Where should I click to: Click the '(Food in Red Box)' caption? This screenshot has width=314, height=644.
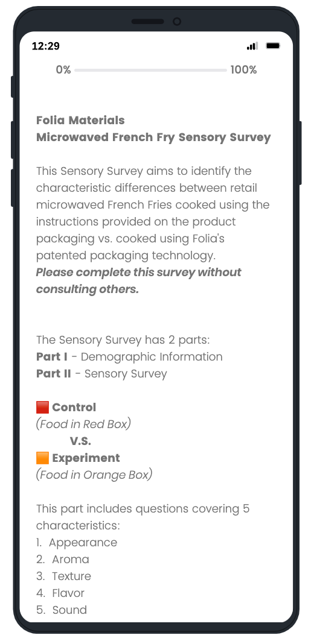(x=83, y=425)
